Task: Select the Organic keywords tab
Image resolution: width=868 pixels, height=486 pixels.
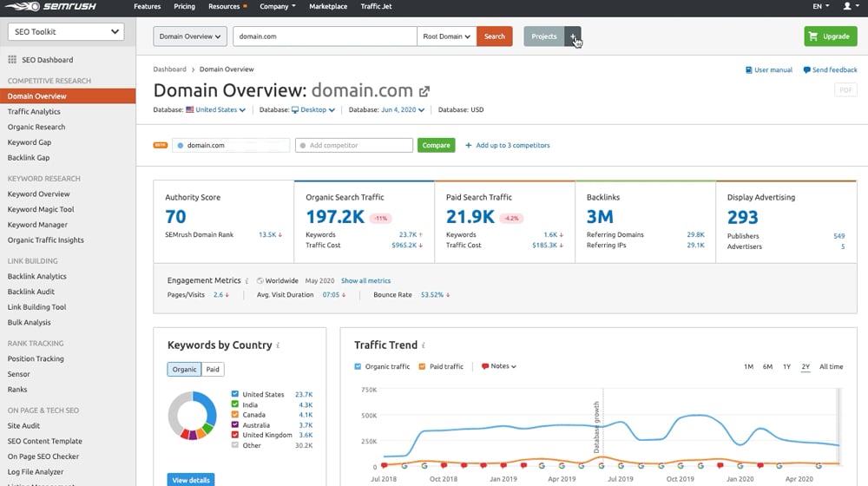Action: (x=184, y=369)
